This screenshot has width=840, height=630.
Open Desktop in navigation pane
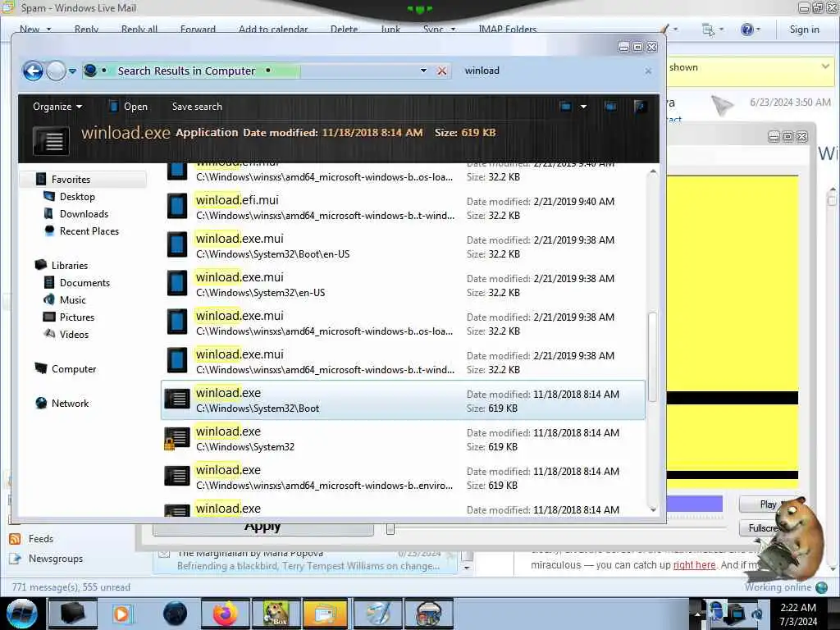pyautogui.click(x=77, y=197)
